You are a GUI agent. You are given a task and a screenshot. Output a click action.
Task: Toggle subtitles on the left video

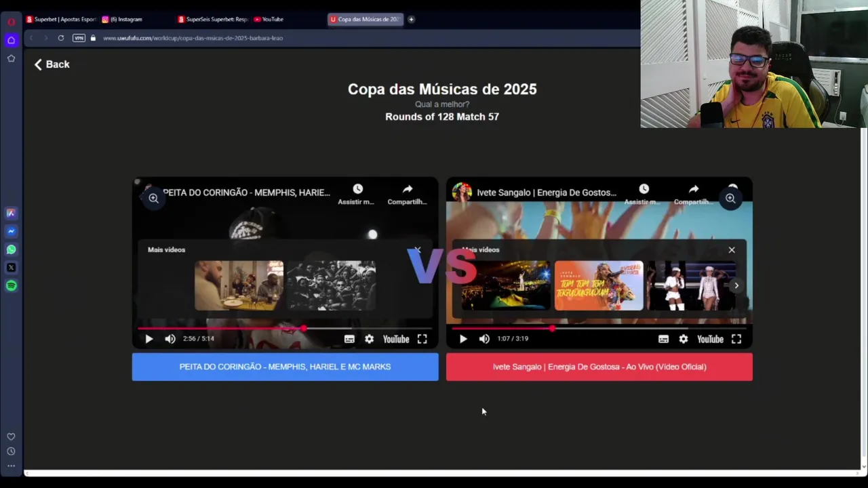pos(349,339)
